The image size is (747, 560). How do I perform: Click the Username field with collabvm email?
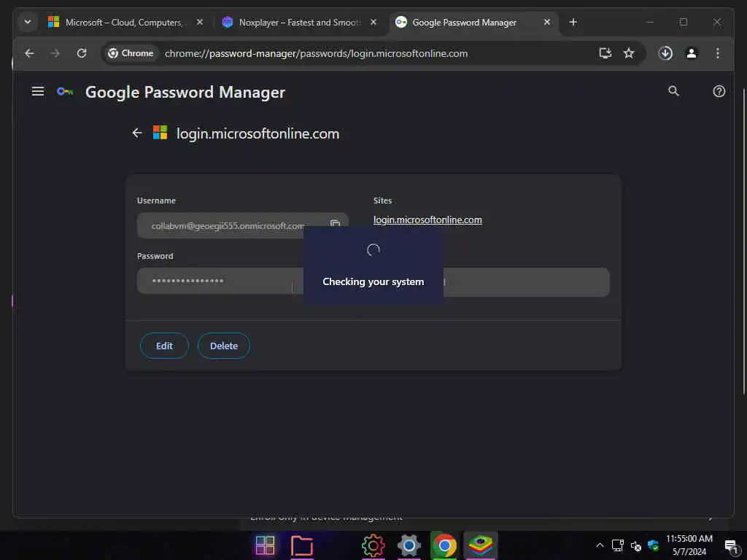click(243, 225)
